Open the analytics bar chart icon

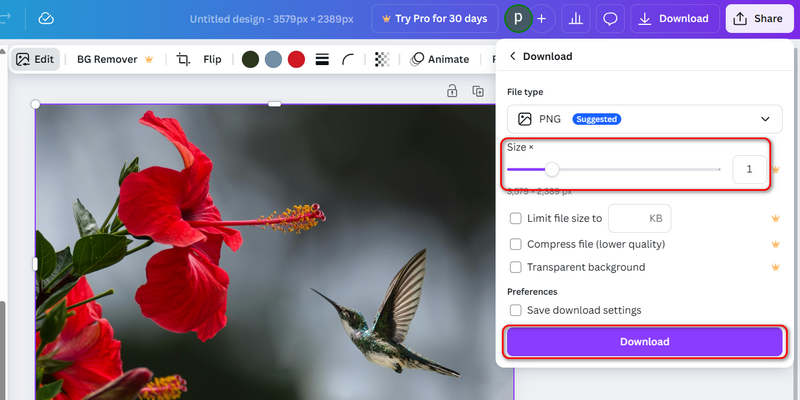click(576, 18)
